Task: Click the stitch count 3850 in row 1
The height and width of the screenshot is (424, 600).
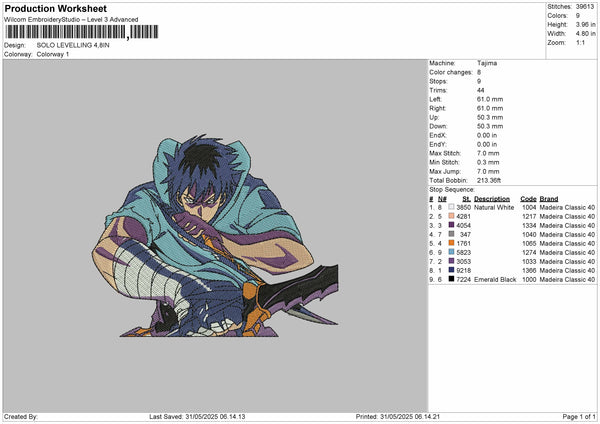Action: tap(463, 207)
